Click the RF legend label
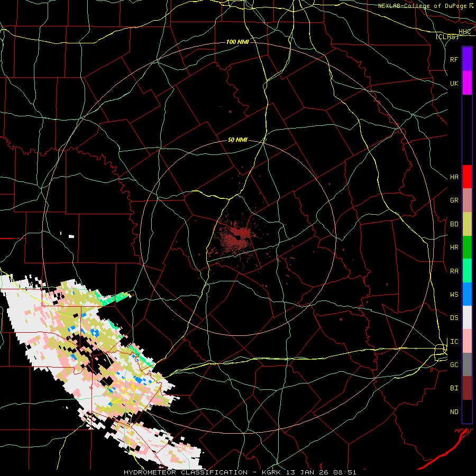 (454, 59)
